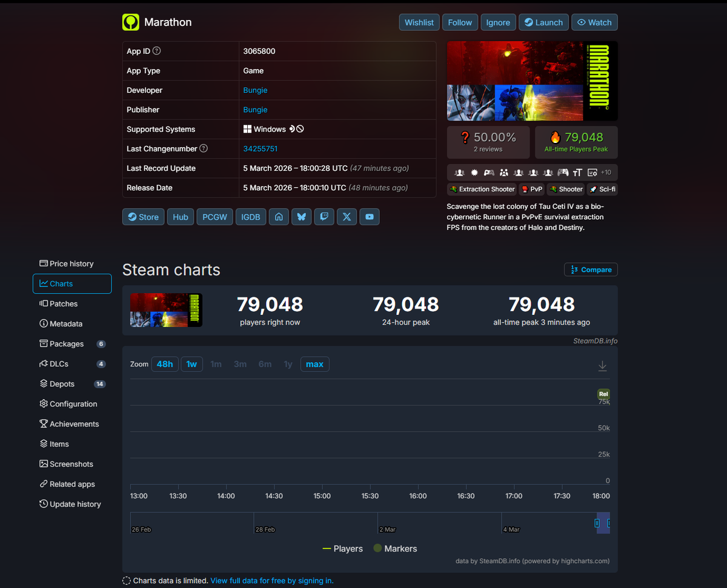The image size is (727, 588).
Task: Click the Marathon capsule image beside player counts
Action: click(x=166, y=310)
